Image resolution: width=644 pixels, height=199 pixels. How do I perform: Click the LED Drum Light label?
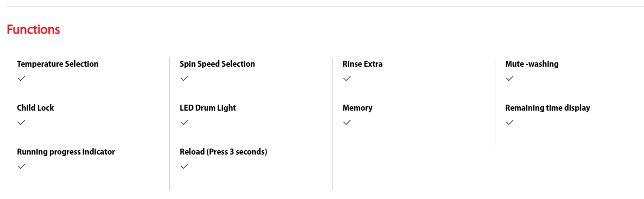click(x=208, y=108)
